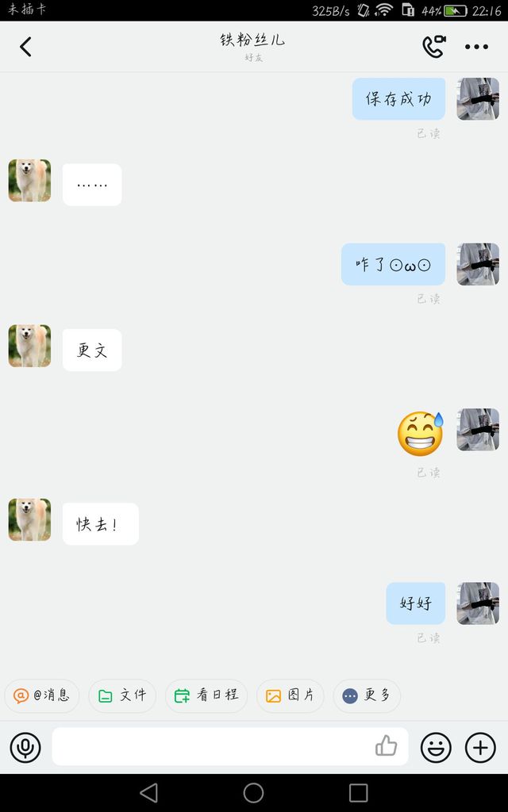Tap the 快去！ message bubble
The height and width of the screenshot is (812, 508).
tap(101, 523)
